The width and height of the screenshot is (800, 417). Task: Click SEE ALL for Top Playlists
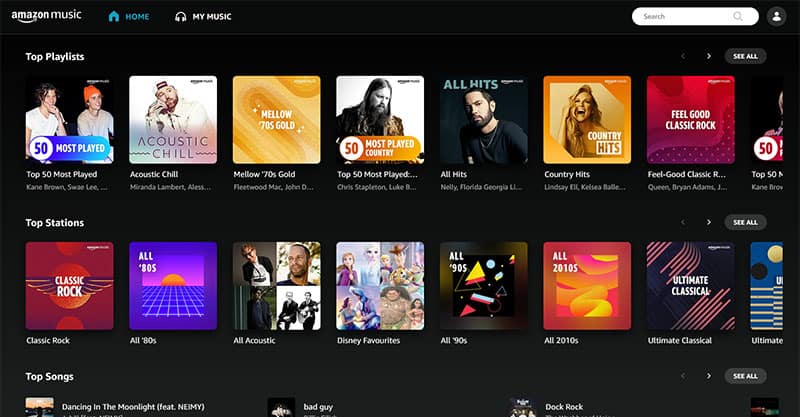745,56
